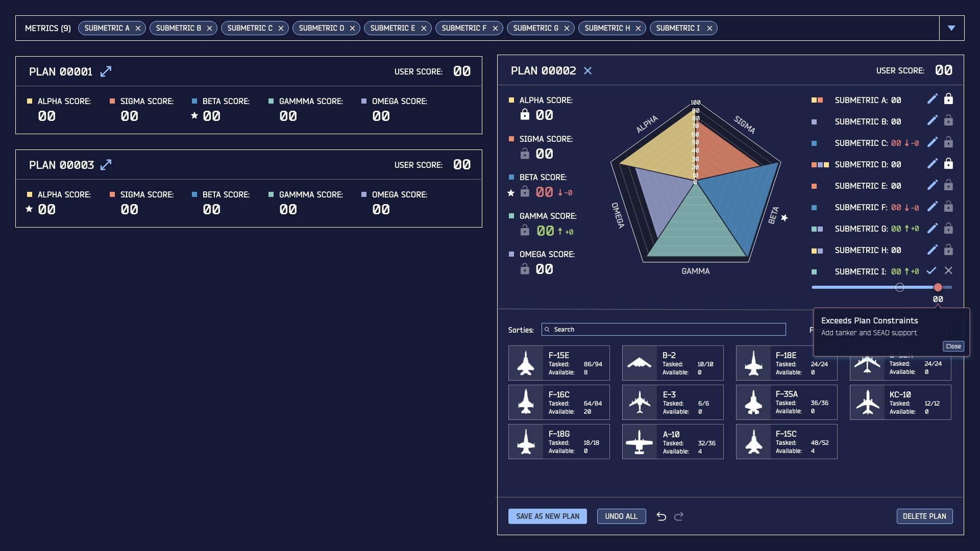Expand Plan 00003 with the arrow icon
This screenshot has width=980, height=551.
coord(106,165)
